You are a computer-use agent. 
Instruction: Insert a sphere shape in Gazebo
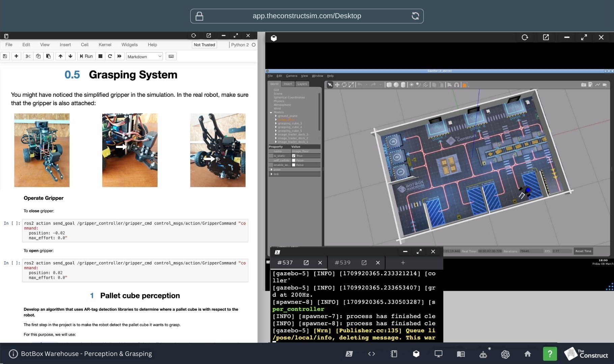point(396,85)
